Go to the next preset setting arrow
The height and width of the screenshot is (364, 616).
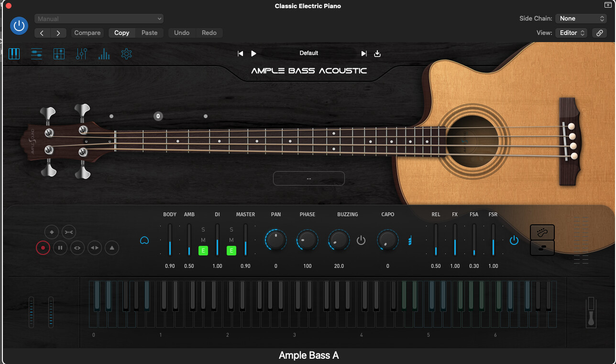pos(58,33)
